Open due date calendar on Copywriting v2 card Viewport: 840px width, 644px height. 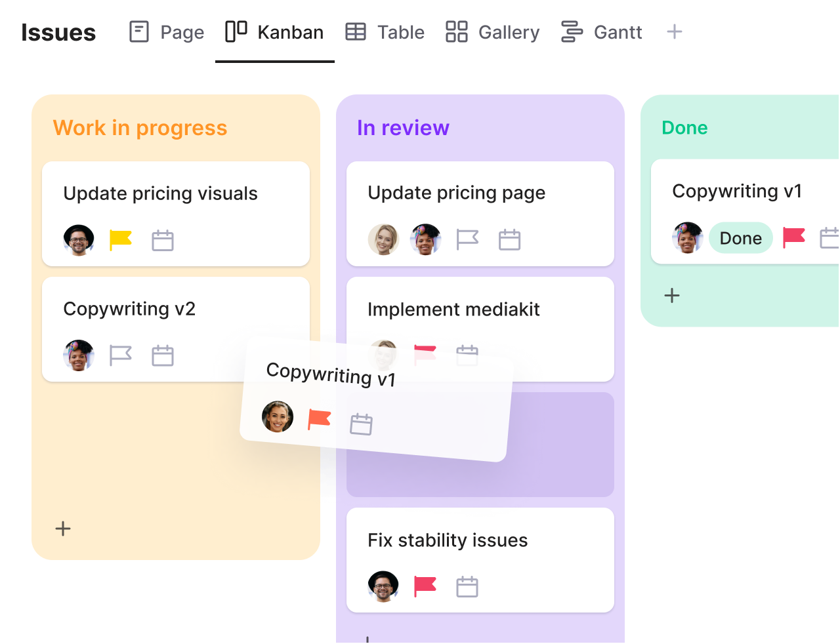coord(163,355)
